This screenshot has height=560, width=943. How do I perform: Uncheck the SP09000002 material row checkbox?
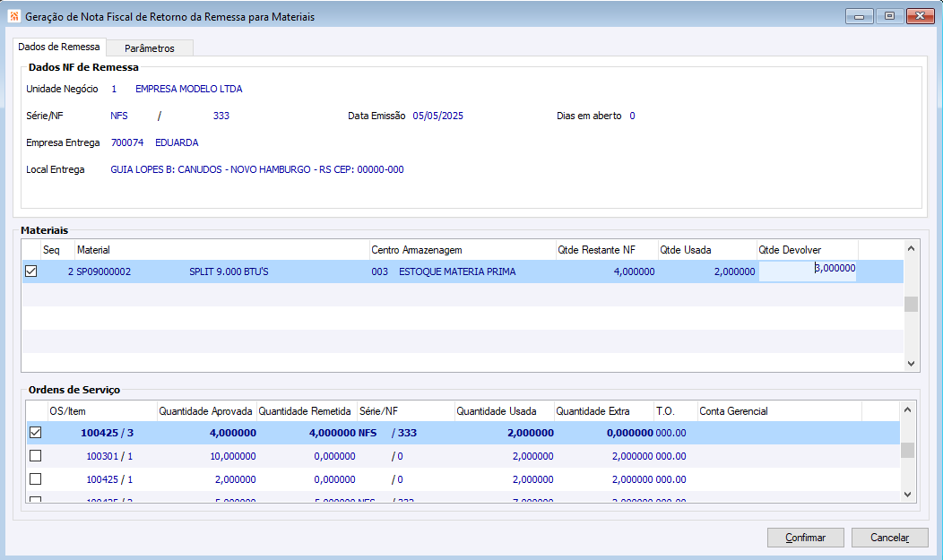tap(30, 271)
